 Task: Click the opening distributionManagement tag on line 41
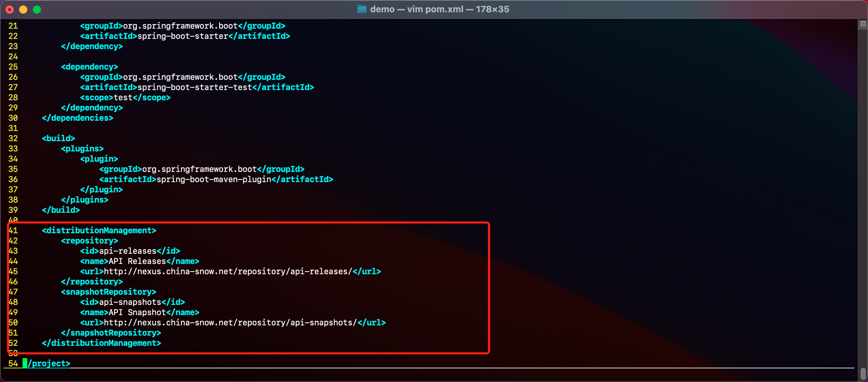point(99,231)
